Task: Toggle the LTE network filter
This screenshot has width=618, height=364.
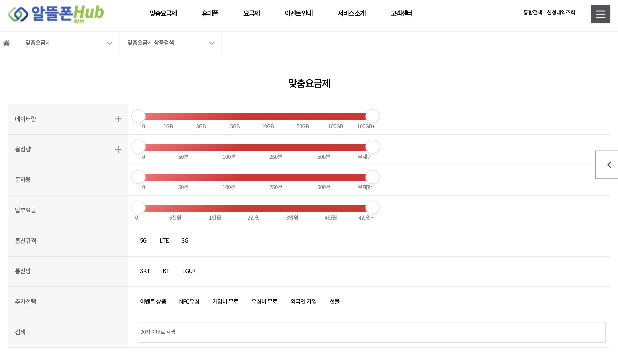Action: [164, 241]
